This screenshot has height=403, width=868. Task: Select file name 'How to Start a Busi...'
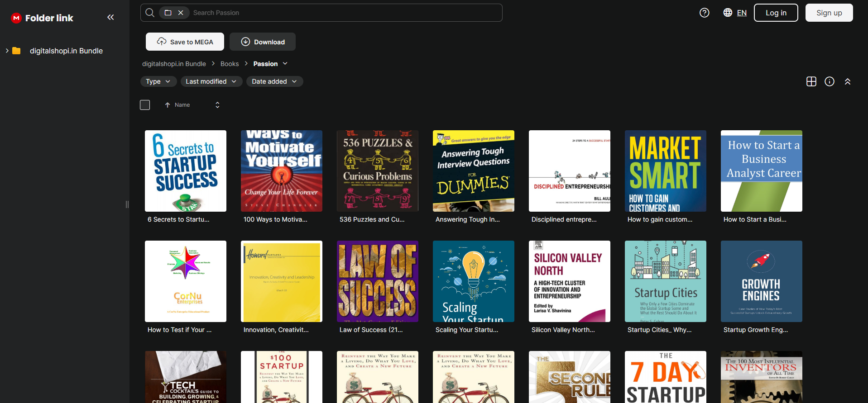click(755, 219)
